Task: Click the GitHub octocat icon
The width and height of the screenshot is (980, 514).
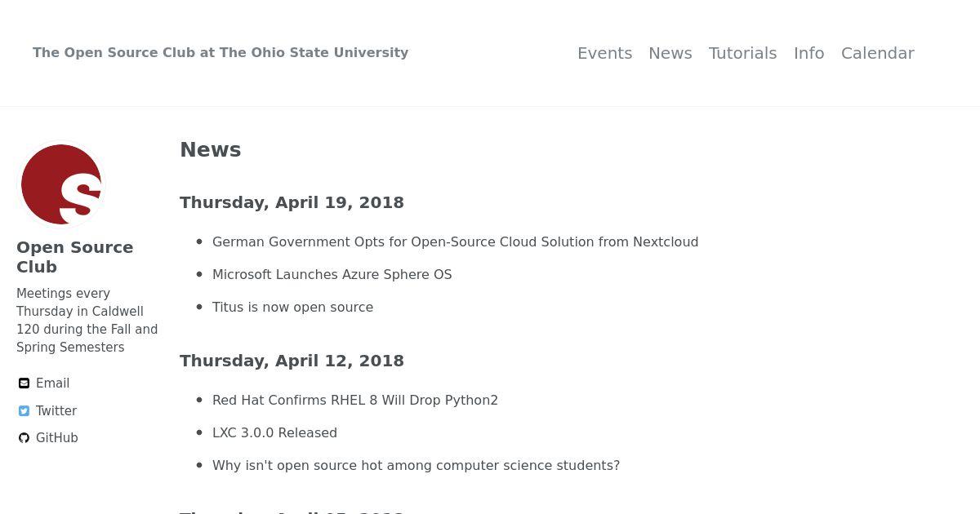Action: pos(24,438)
